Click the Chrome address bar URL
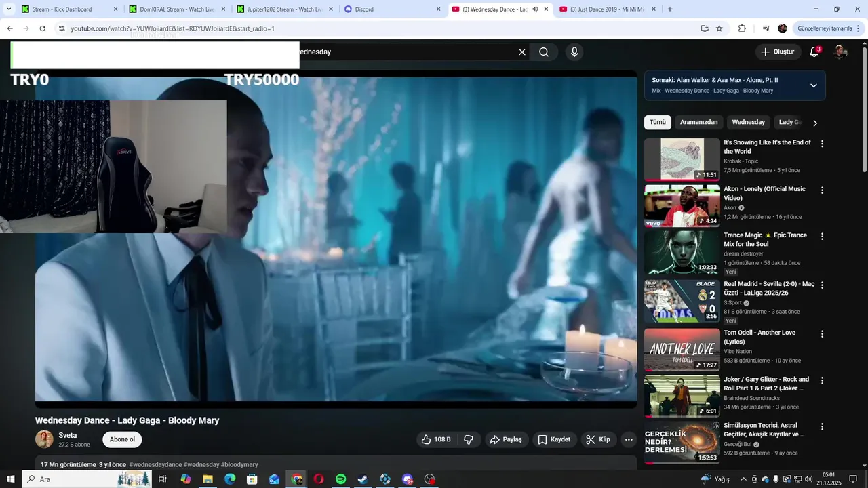This screenshot has height=488, width=868. click(173, 28)
